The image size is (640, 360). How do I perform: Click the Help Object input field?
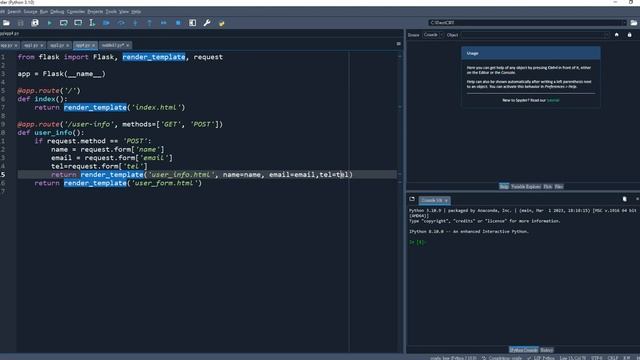(536, 35)
